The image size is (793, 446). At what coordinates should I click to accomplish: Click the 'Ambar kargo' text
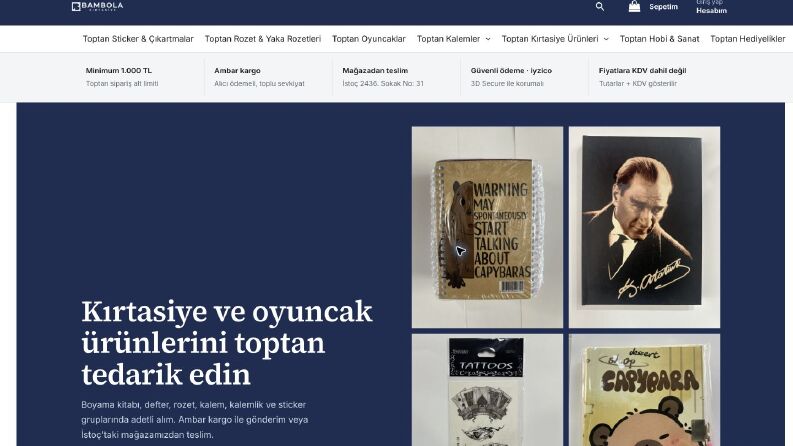click(237, 71)
